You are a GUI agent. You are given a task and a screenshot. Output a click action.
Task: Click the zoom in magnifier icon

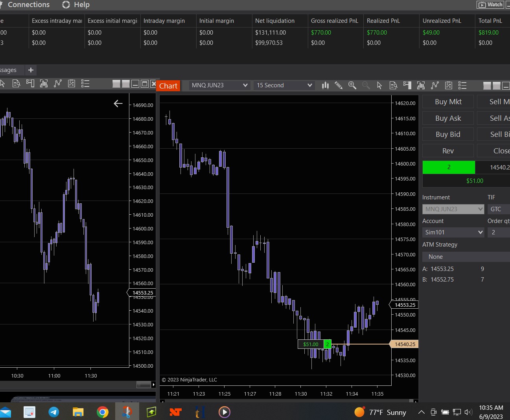[352, 85]
